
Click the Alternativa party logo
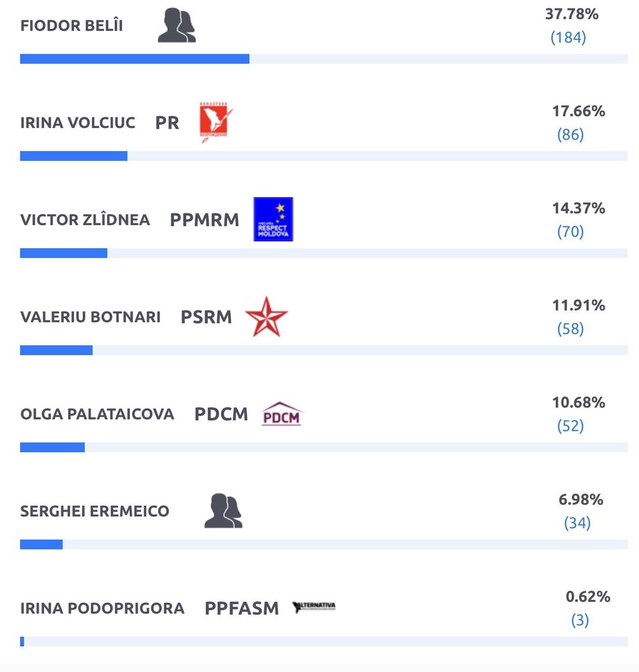tap(314, 607)
